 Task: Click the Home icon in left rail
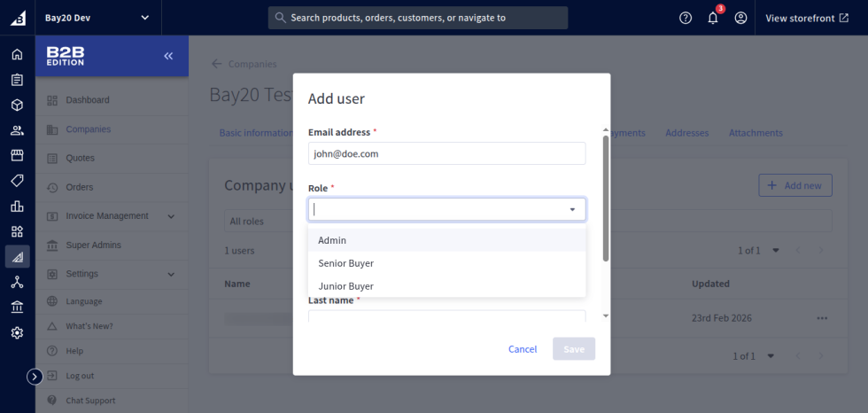(x=17, y=55)
